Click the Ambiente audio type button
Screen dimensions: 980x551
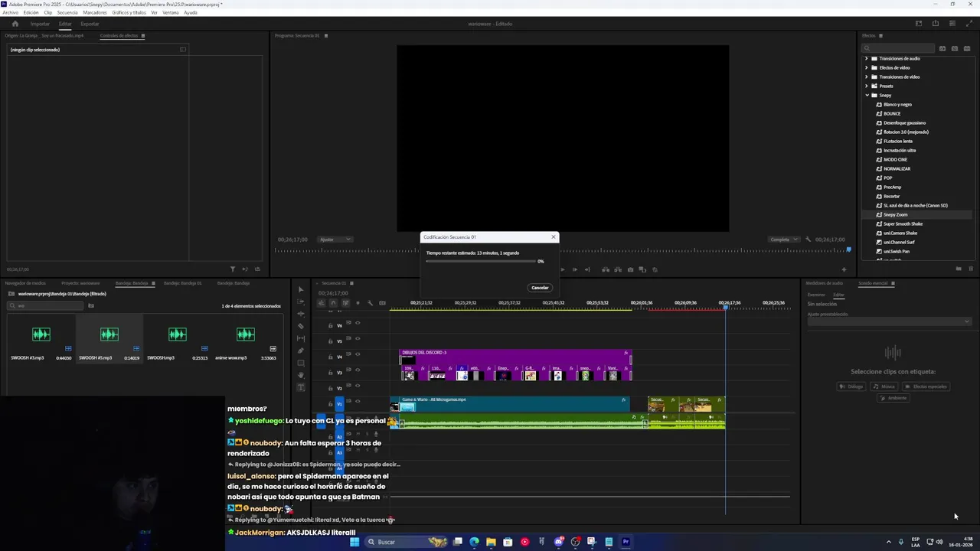click(893, 398)
